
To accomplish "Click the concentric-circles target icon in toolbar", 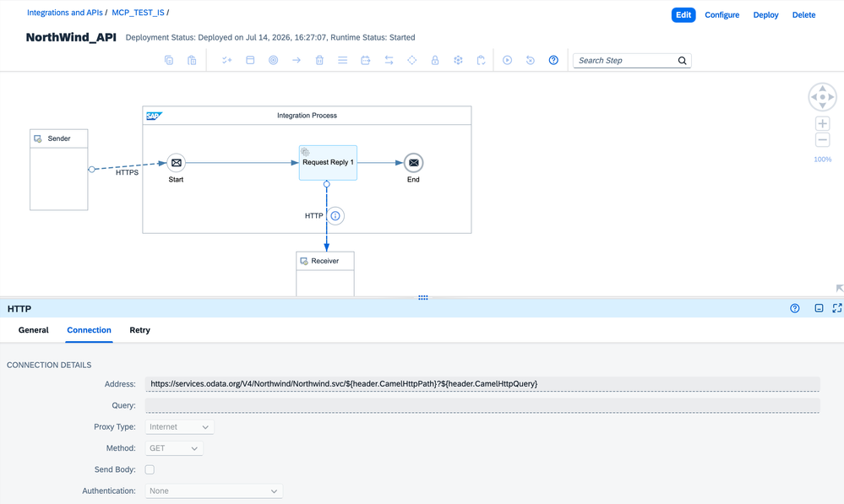I will (x=274, y=60).
